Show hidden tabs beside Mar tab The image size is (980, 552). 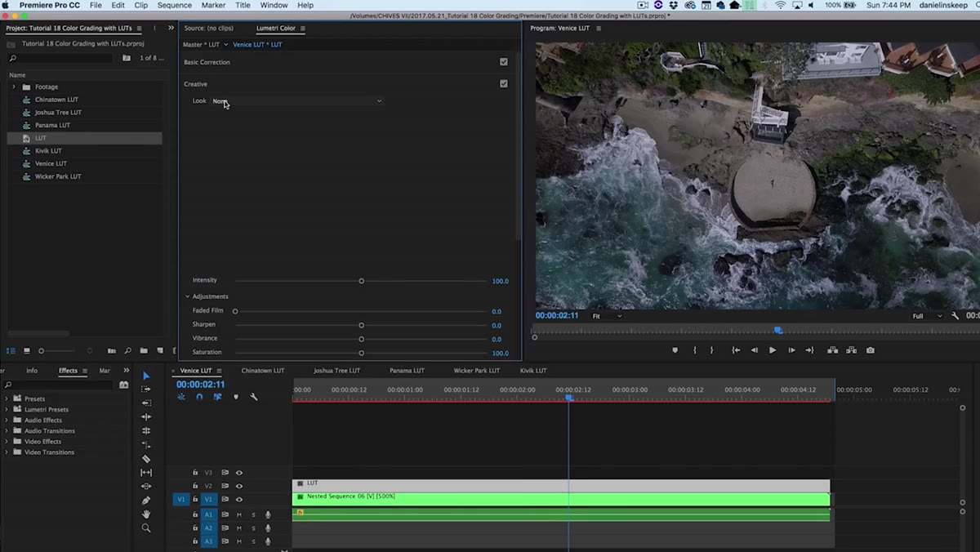pos(126,371)
